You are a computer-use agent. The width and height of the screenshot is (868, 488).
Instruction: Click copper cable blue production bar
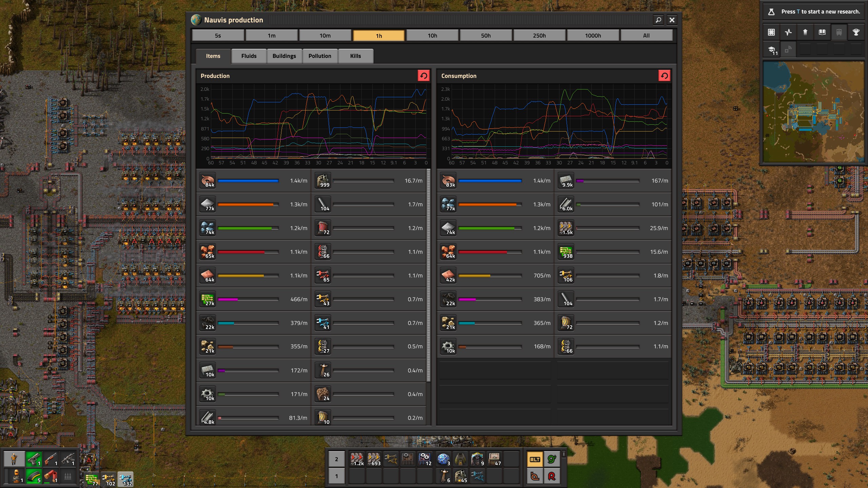point(248,181)
